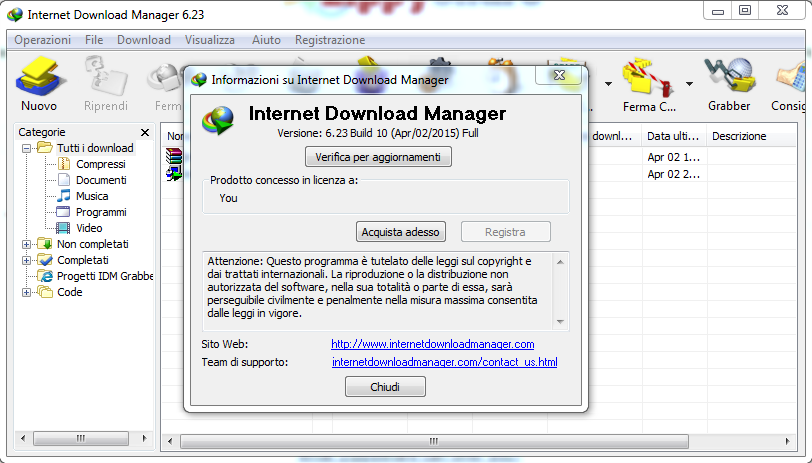Screen dimensions: 812x463
Task: Click the Chiudi button
Action: [x=385, y=387]
